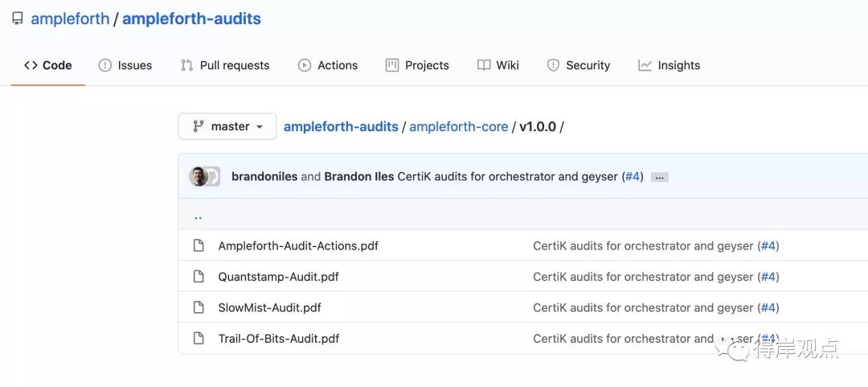Go up to parent directory (..)
The height and width of the screenshot is (387, 868).
coord(199,216)
